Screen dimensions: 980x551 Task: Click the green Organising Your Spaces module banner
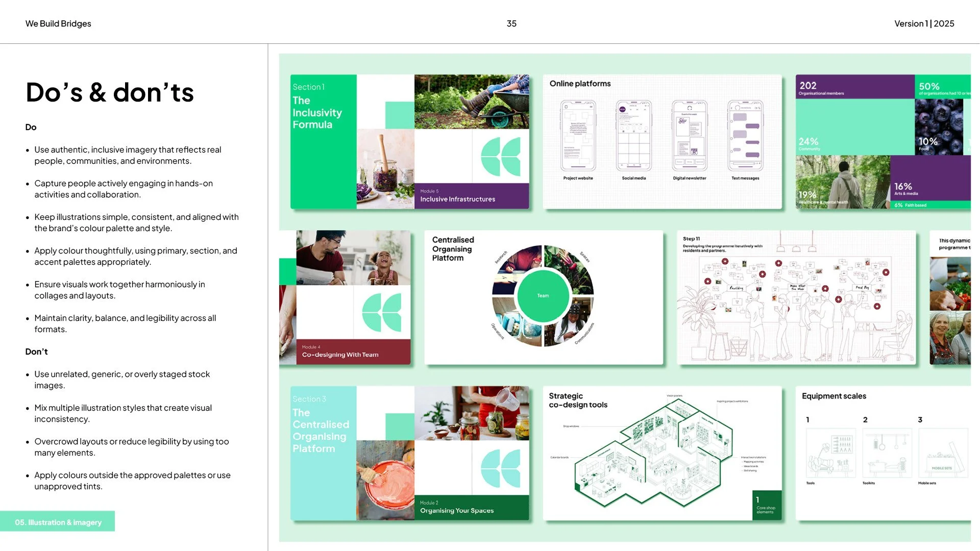coord(472,507)
